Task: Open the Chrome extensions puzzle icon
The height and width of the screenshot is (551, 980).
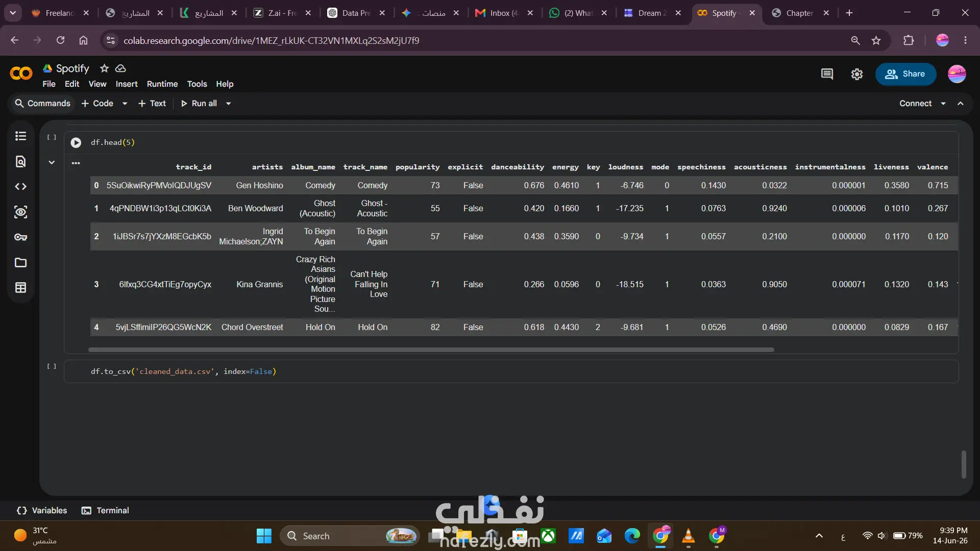Action: (x=909, y=40)
